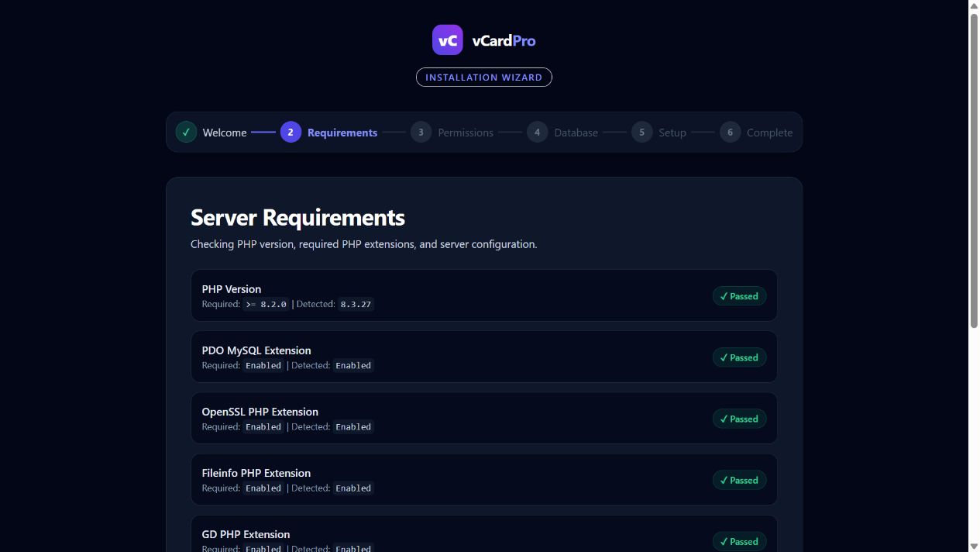Screen dimensions: 980x552
Task: Click the vertical scrollbar thumb
Action: [x=974, y=171]
